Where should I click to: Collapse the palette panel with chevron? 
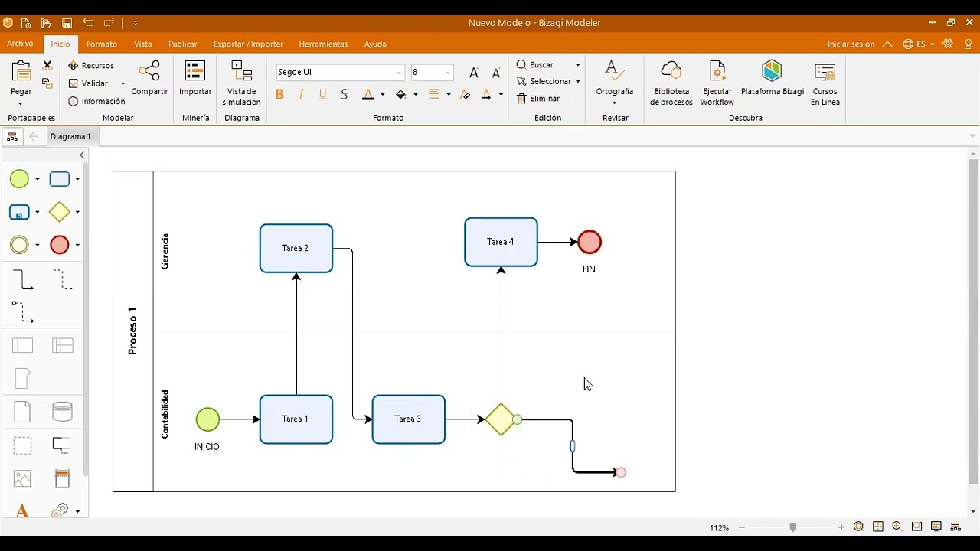coord(82,155)
